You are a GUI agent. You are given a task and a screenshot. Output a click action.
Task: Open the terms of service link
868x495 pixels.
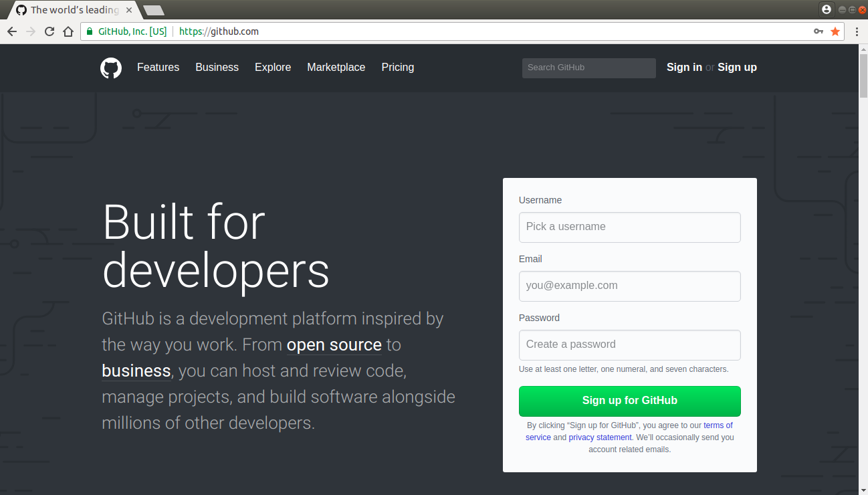(x=718, y=425)
